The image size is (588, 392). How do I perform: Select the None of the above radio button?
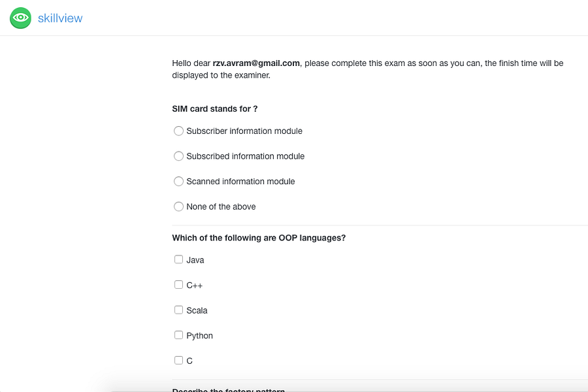178,206
